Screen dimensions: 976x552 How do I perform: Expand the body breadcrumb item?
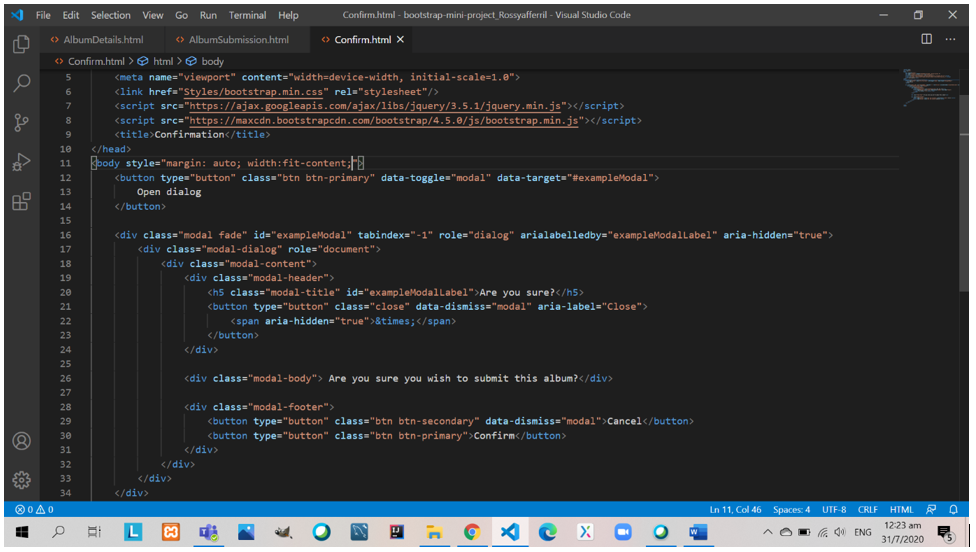(212, 61)
